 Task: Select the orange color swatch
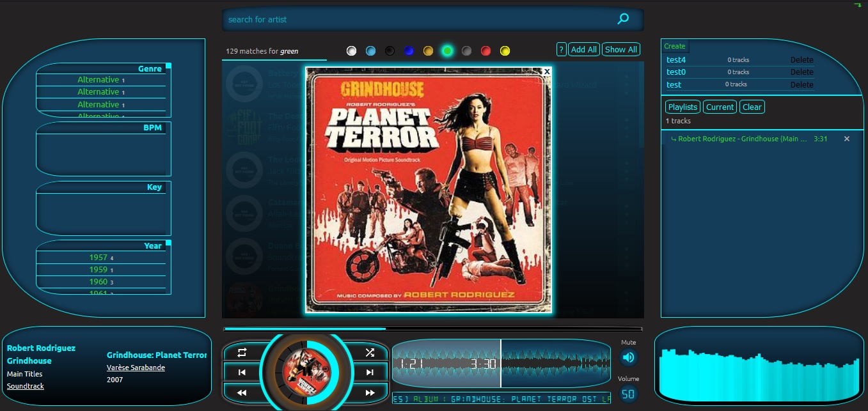(x=428, y=50)
